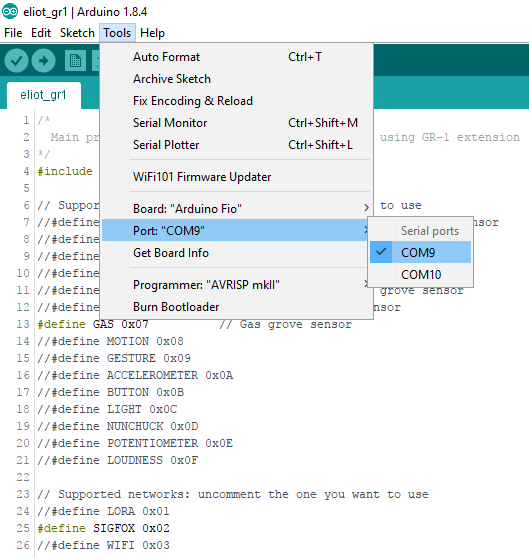Viewport: 529px width, 558px height.
Task: Click the "//#define MOTION 0x08" line
Action: [x=111, y=341]
